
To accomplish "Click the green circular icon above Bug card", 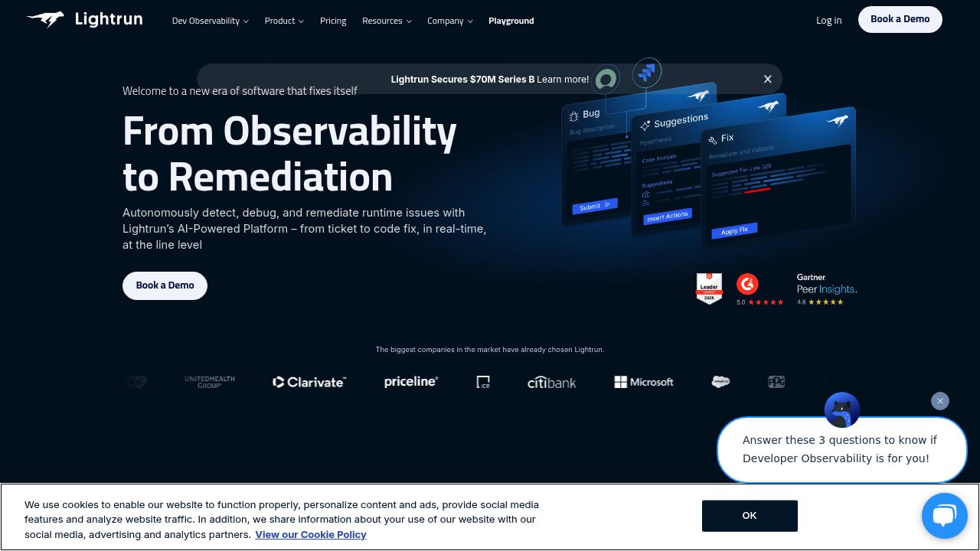I will 606,79.
